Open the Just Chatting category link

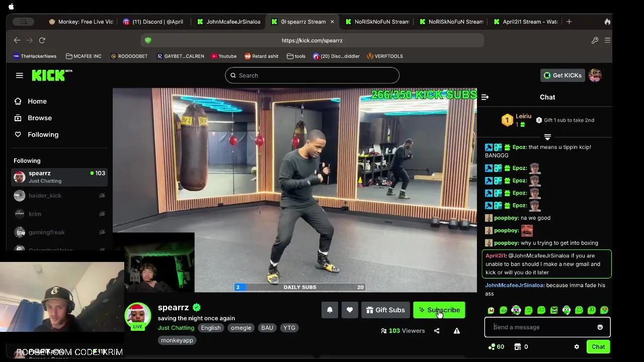(176, 328)
